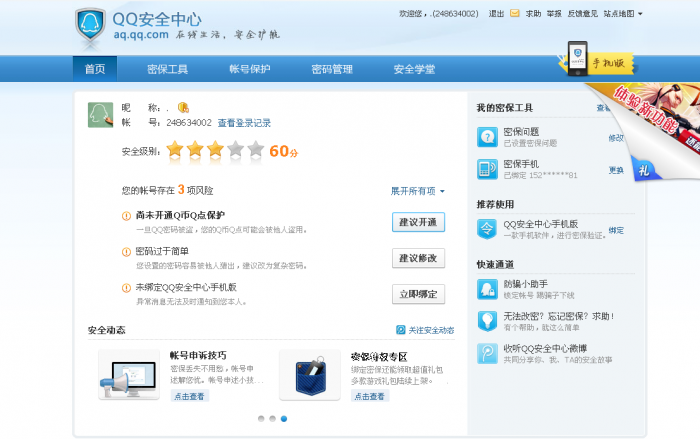Open the 安全学堂 menu
Screen dimensions: 700x439
click(414, 69)
